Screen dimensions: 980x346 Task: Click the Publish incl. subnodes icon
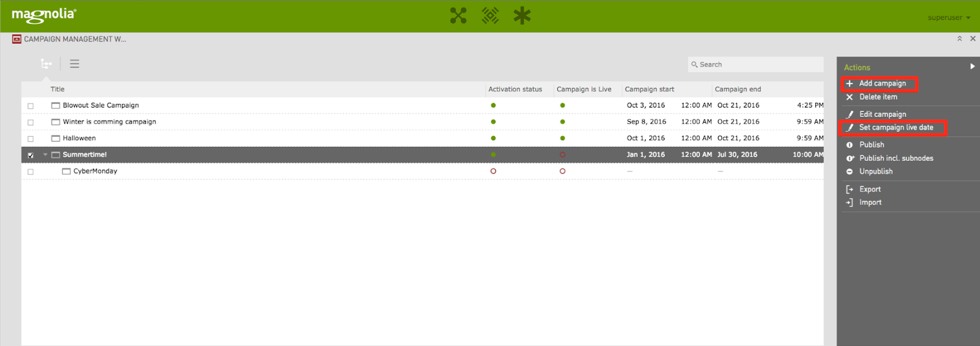850,158
